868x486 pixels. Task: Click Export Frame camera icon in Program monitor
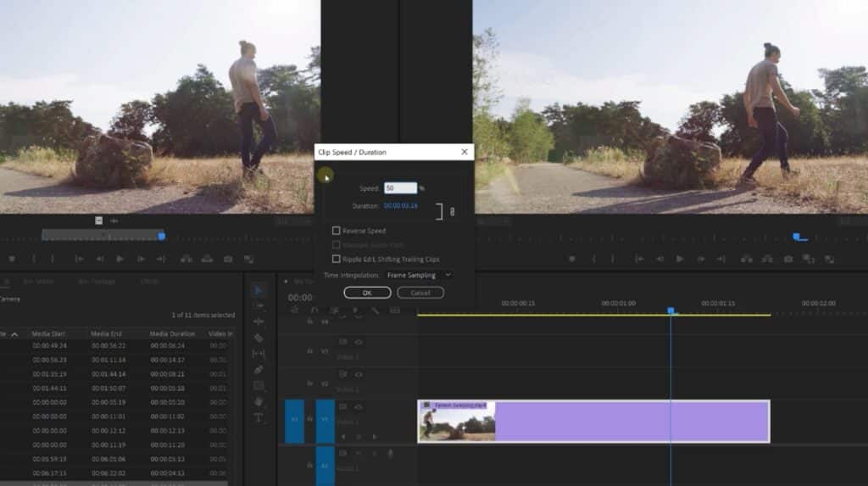788,259
